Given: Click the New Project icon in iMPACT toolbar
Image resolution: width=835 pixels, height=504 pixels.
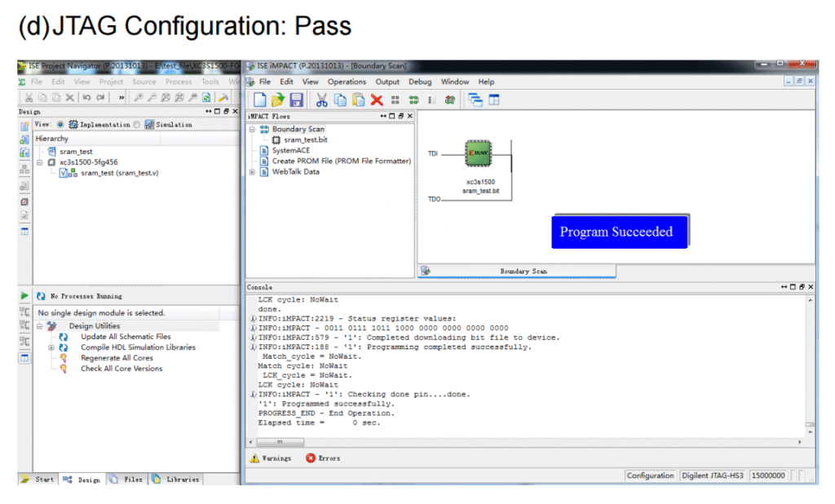Looking at the screenshot, I should pyautogui.click(x=260, y=99).
